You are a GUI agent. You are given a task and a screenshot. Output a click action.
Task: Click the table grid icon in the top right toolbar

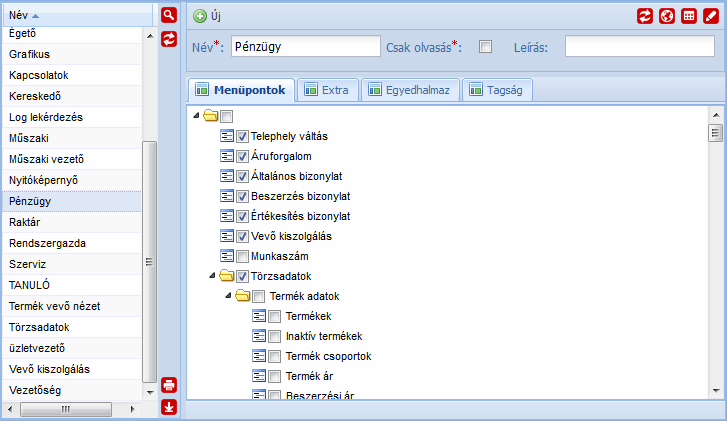pyautogui.click(x=689, y=16)
